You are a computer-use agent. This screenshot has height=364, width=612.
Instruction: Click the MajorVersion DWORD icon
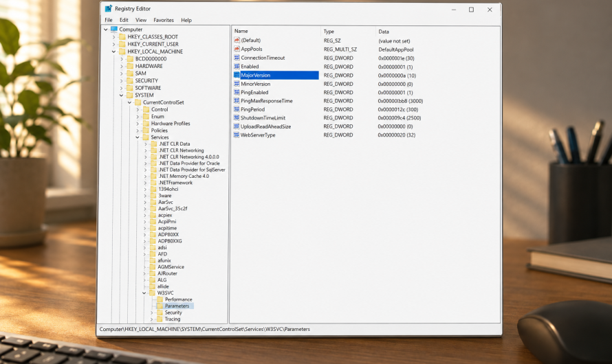tap(237, 76)
